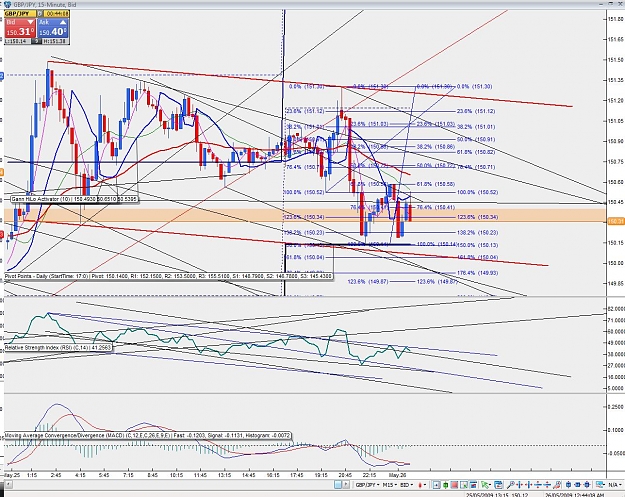
Task: Click the first blue candle scale icon
Action: (x=568, y=485)
